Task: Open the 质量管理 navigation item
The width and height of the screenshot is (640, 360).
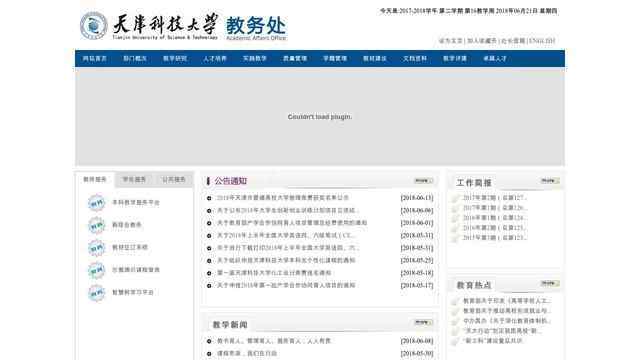Action: tap(295, 58)
